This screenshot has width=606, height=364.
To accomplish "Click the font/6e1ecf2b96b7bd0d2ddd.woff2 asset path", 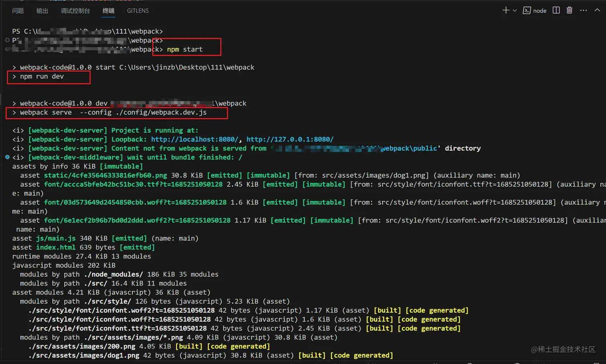I will 137,220.
